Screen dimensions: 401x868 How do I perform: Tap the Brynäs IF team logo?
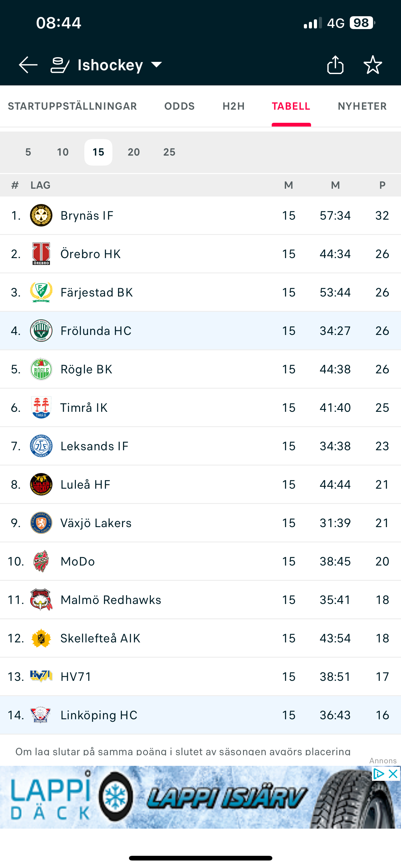[x=41, y=215]
